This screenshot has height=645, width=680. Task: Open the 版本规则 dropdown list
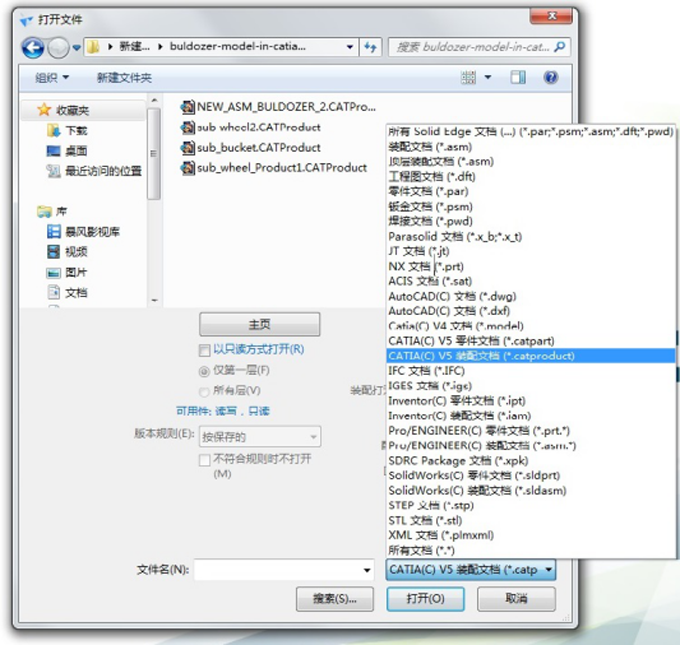pyautogui.click(x=260, y=437)
